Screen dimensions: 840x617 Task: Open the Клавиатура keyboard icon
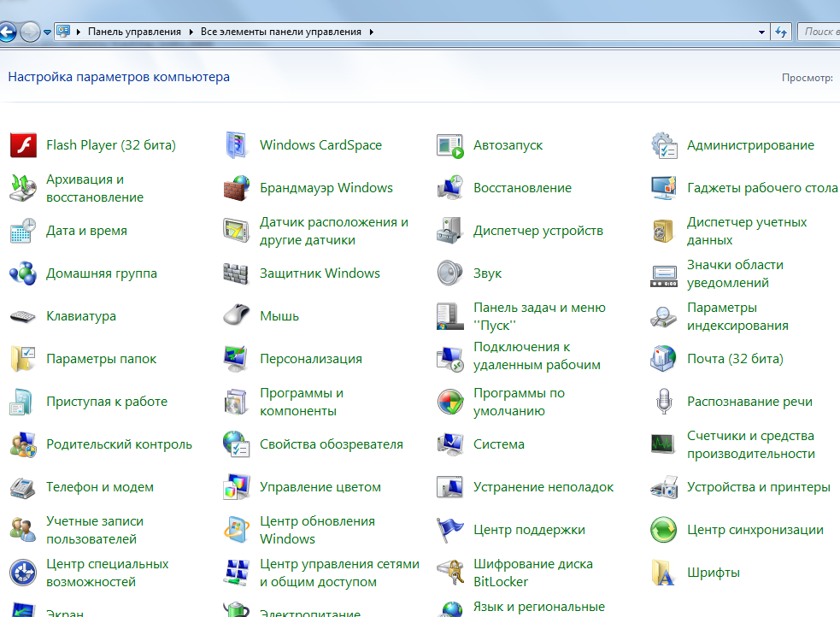23,316
